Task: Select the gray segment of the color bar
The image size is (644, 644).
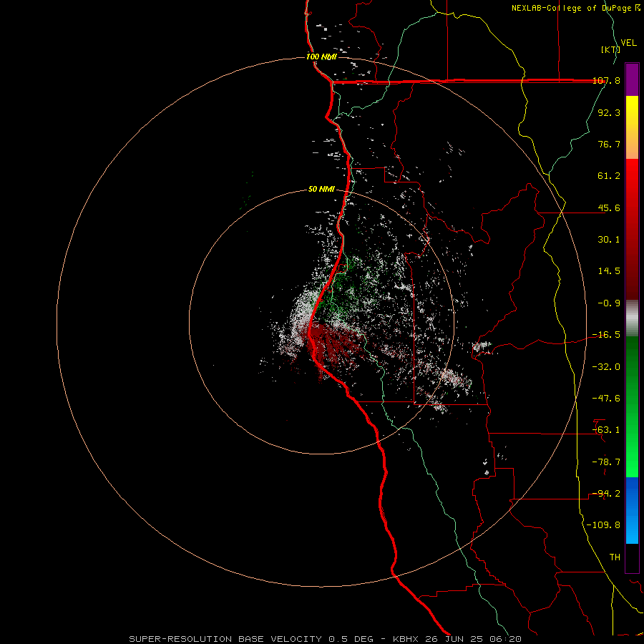Action: [x=632, y=318]
